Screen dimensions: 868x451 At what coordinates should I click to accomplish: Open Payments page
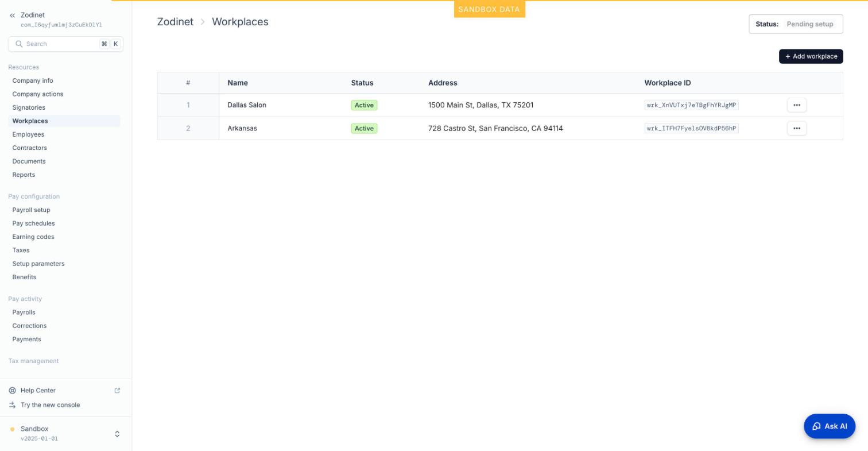point(26,340)
